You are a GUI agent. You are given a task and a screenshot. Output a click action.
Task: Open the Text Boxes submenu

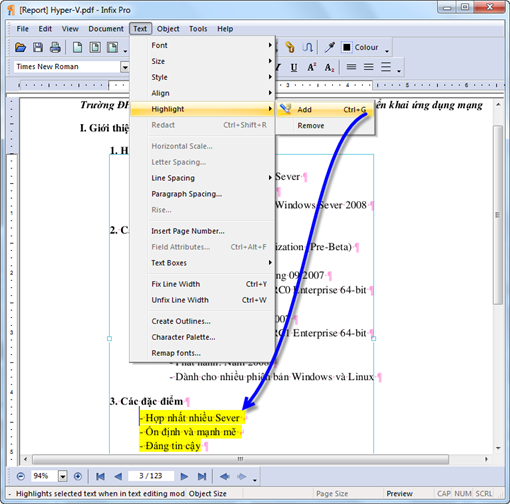pos(203,263)
